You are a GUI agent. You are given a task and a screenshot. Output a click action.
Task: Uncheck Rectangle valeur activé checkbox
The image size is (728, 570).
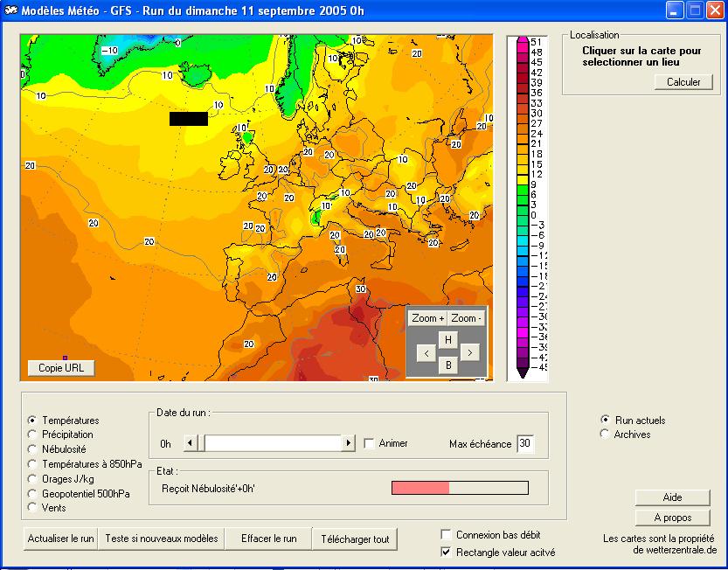(447, 552)
